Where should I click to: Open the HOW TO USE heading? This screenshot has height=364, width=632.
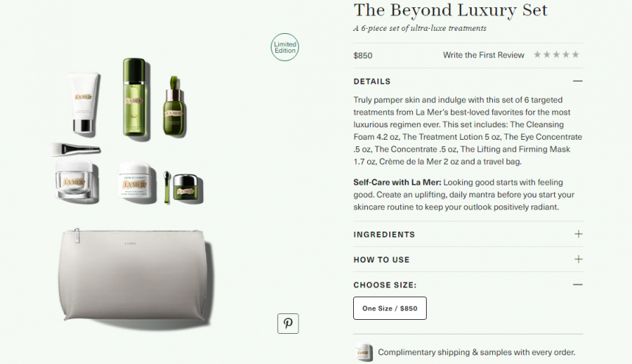click(381, 260)
